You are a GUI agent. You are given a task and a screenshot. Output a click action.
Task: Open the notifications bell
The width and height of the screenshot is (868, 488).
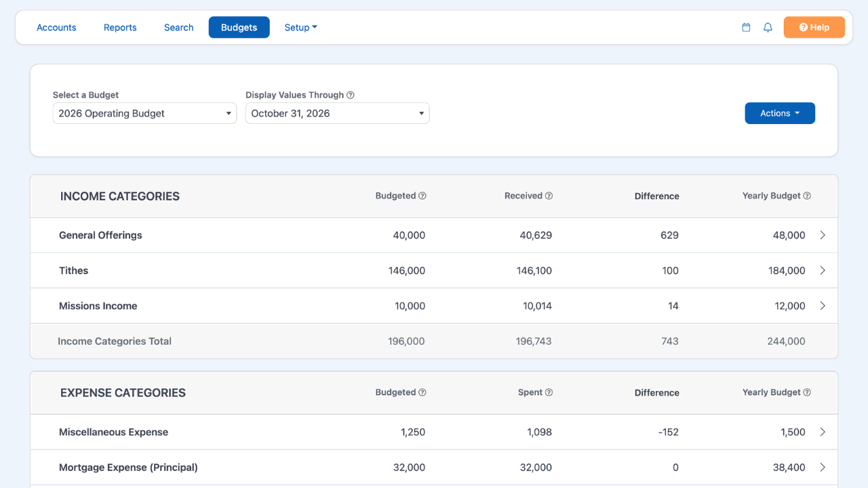[x=768, y=28]
